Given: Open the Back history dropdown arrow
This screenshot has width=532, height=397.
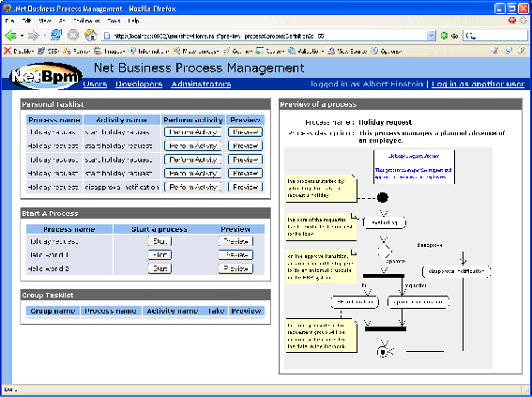Looking at the screenshot, I should [23, 36].
